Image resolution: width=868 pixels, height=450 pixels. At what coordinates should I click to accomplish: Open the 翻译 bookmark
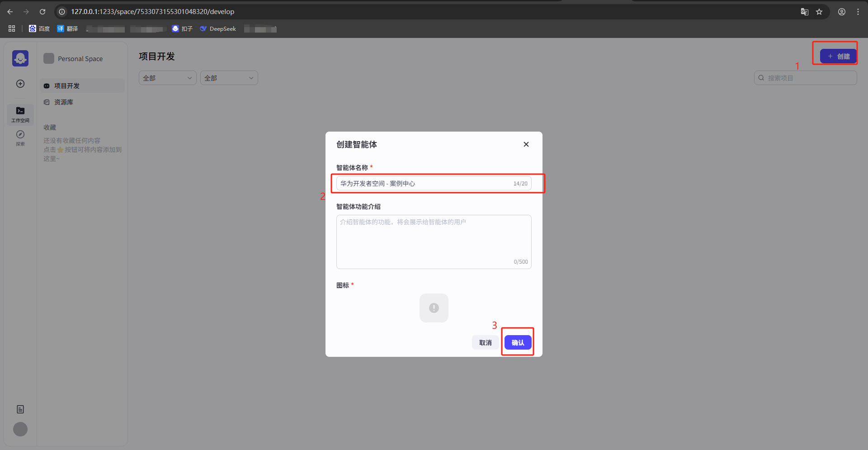pyautogui.click(x=67, y=28)
